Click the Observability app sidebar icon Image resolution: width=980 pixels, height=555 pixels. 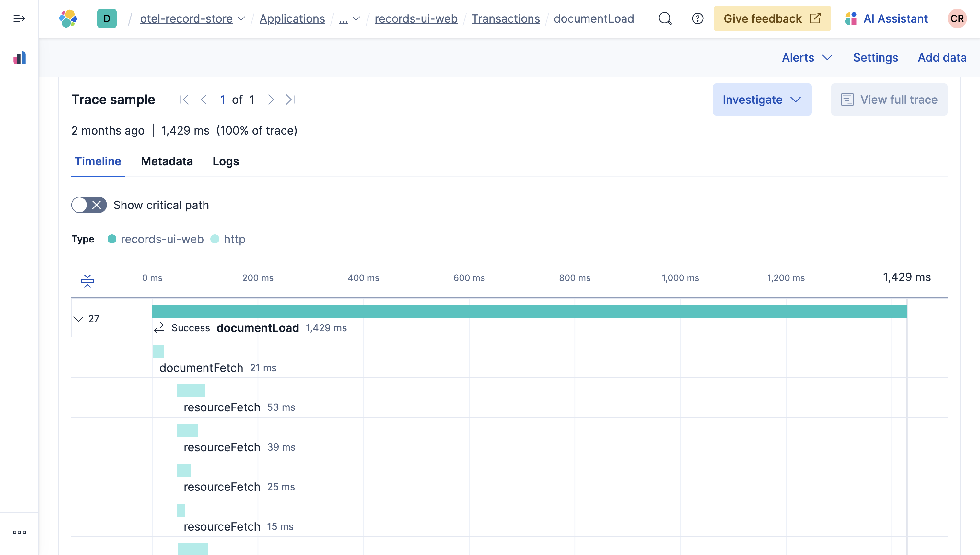19,58
